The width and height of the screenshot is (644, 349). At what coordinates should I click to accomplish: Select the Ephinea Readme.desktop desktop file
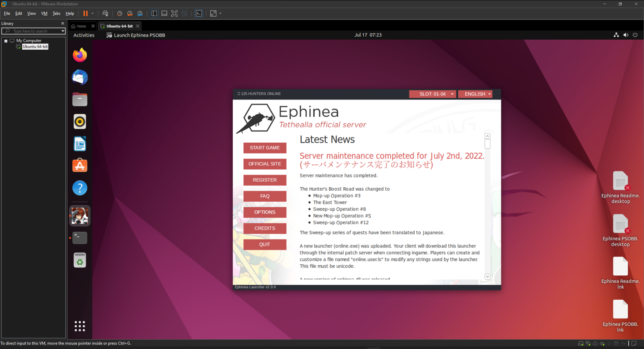pyautogui.click(x=620, y=187)
